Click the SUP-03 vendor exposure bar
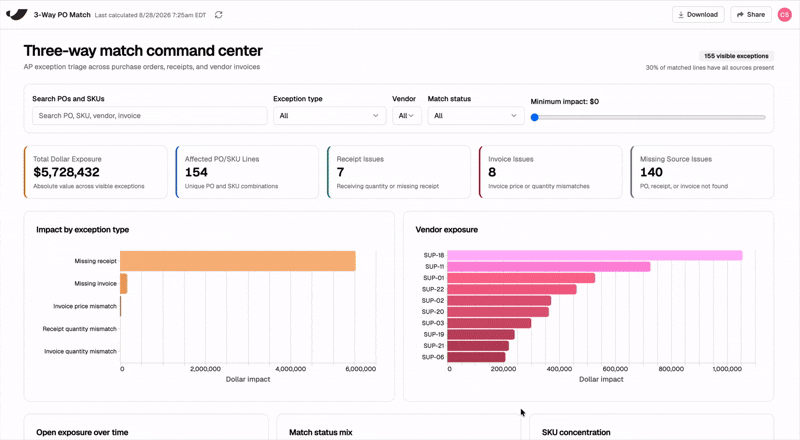The height and width of the screenshot is (440, 800). 489,323
